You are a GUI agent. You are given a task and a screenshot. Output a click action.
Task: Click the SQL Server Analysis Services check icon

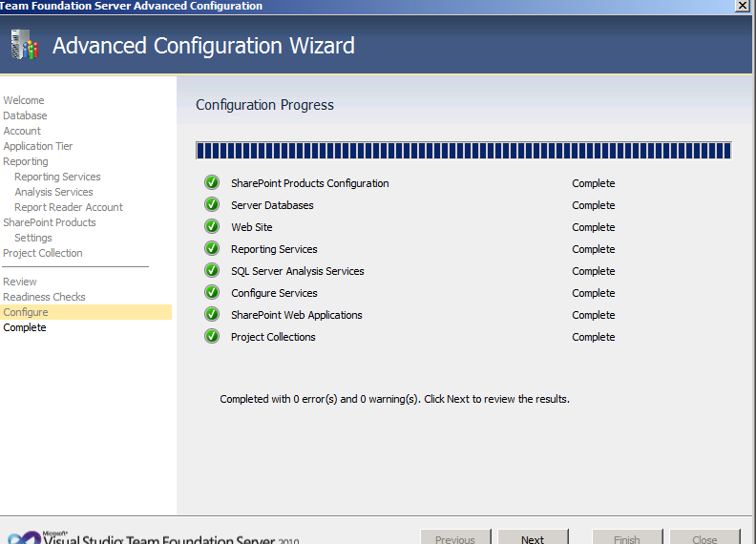212,271
